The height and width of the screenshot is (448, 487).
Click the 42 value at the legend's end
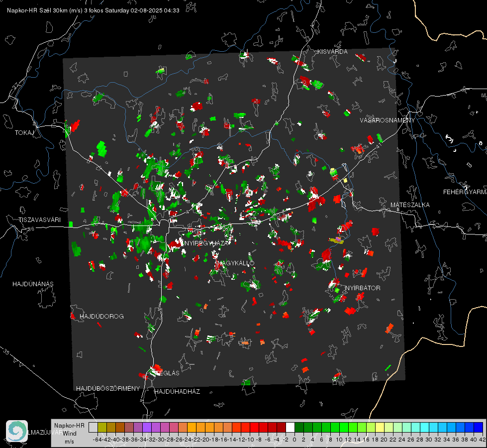483,440
